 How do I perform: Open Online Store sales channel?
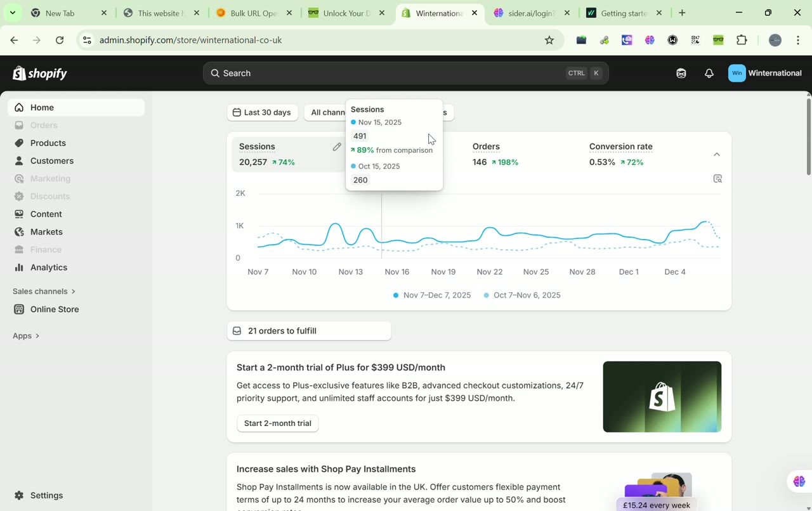(x=76, y=309)
